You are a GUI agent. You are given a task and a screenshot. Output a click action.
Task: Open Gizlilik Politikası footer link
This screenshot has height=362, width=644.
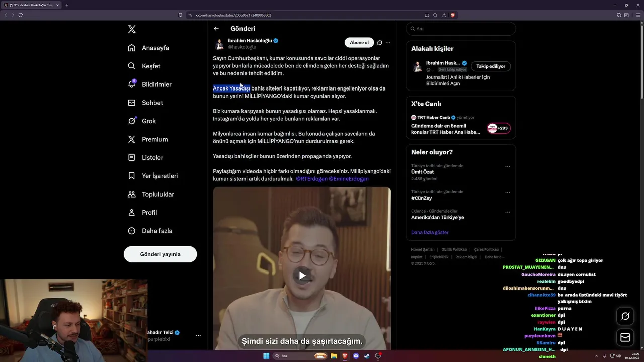click(454, 250)
